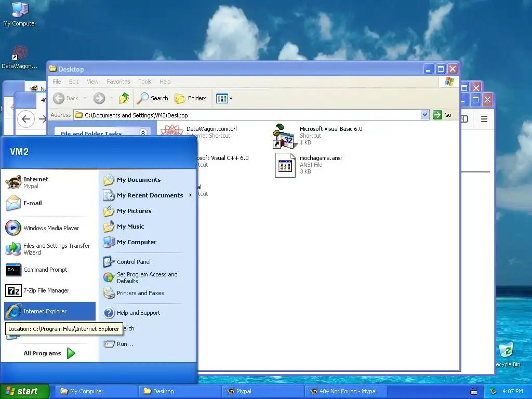532x399 pixels.
Task: Open Set Program Access and Defaults
Action: point(148,277)
